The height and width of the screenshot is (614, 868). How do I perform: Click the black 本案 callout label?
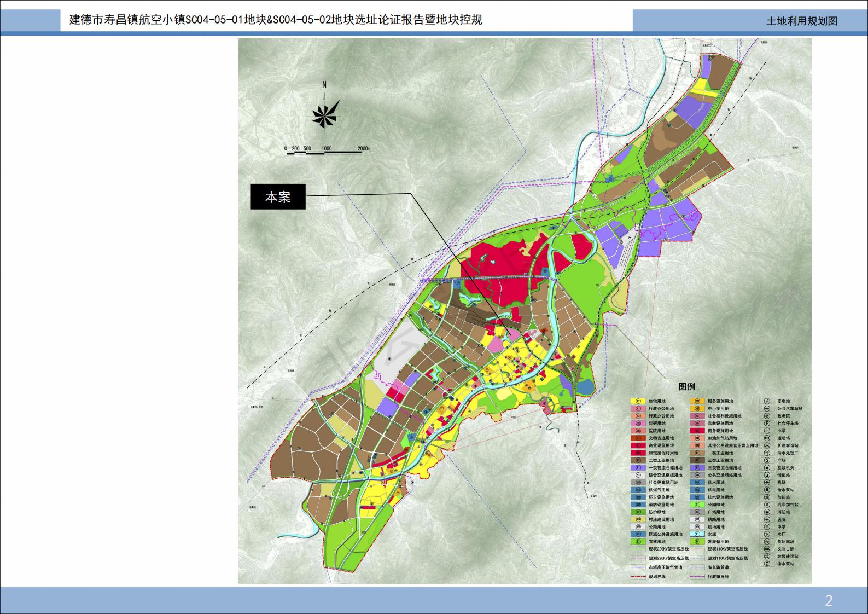278,197
